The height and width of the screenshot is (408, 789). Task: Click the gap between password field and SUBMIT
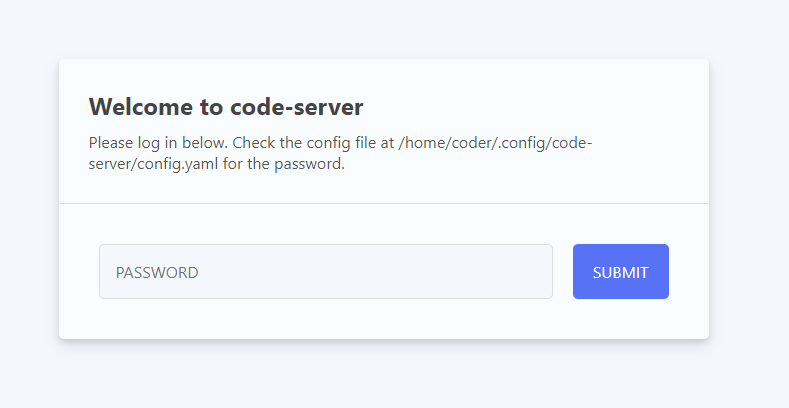pyautogui.click(x=563, y=272)
